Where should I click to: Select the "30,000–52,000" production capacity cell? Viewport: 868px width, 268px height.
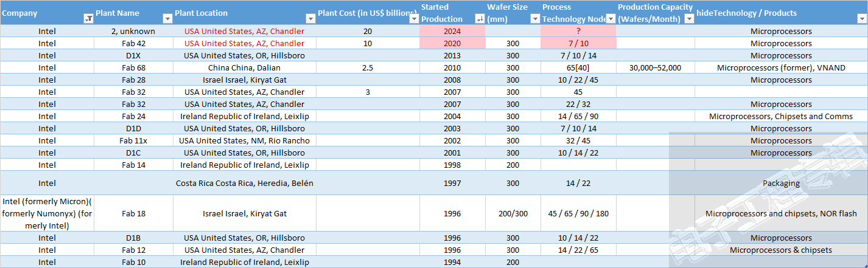tap(656, 67)
